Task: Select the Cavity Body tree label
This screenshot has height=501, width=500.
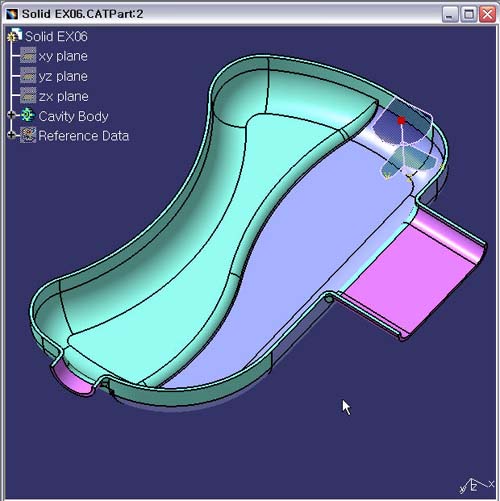Action: pos(73,116)
